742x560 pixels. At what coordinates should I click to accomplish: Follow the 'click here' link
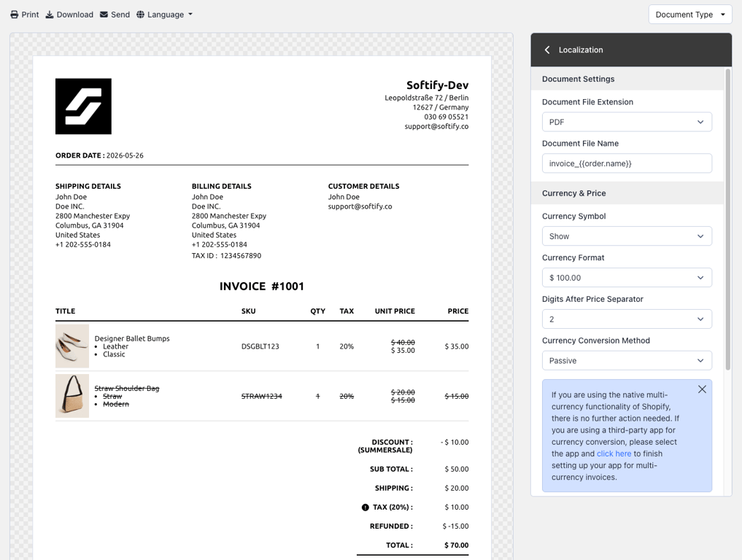pos(614,454)
